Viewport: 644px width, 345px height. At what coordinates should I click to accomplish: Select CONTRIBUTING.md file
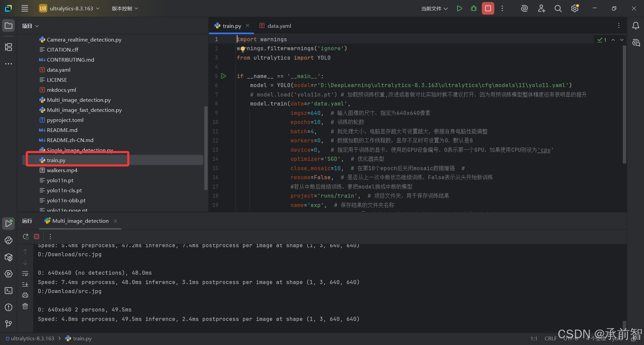point(70,60)
